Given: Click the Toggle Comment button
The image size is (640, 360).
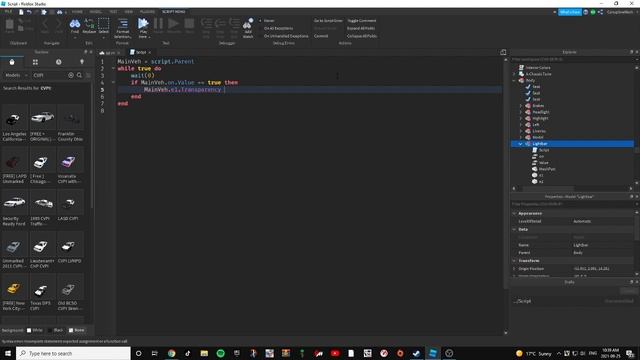Looking at the screenshot, I should 362,20.
